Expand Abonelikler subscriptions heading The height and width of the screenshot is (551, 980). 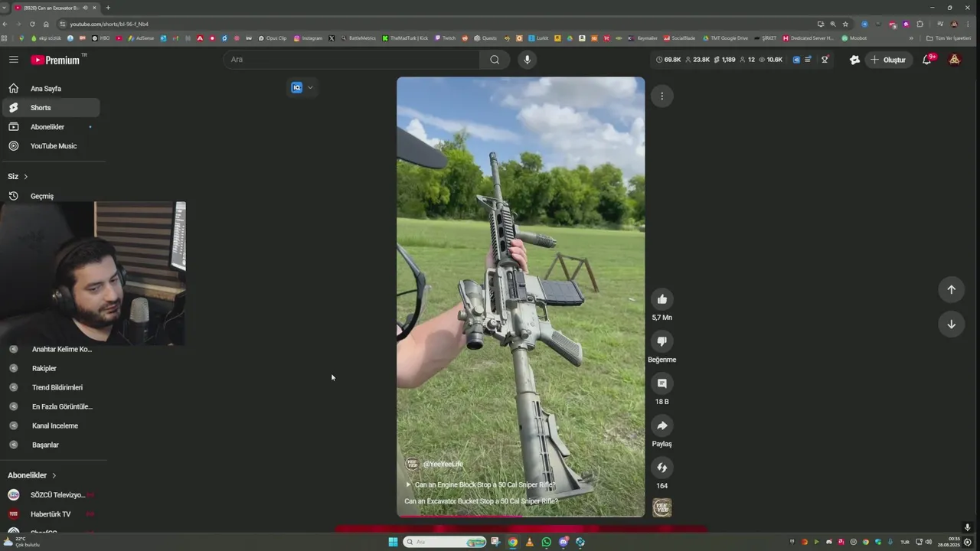pyautogui.click(x=32, y=475)
